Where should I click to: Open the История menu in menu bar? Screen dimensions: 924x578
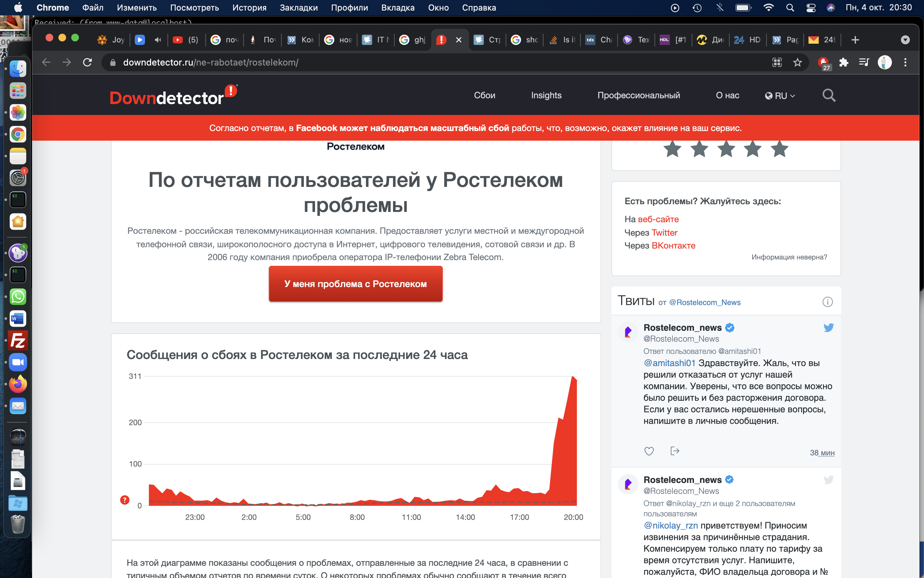click(x=249, y=8)
